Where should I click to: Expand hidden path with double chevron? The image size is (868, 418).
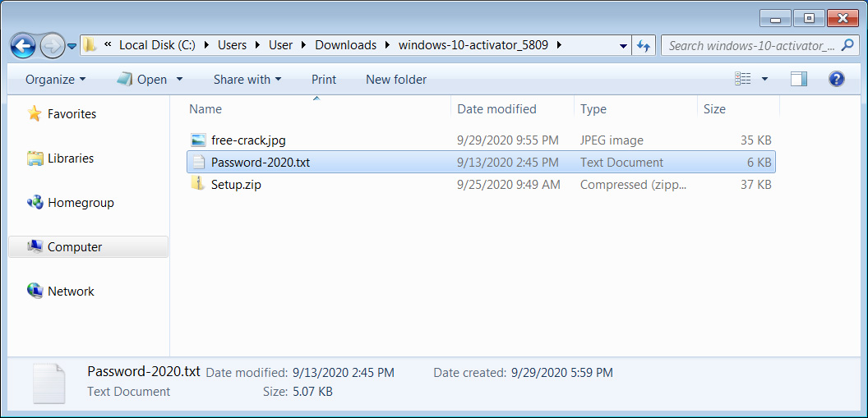coord(108,45)
